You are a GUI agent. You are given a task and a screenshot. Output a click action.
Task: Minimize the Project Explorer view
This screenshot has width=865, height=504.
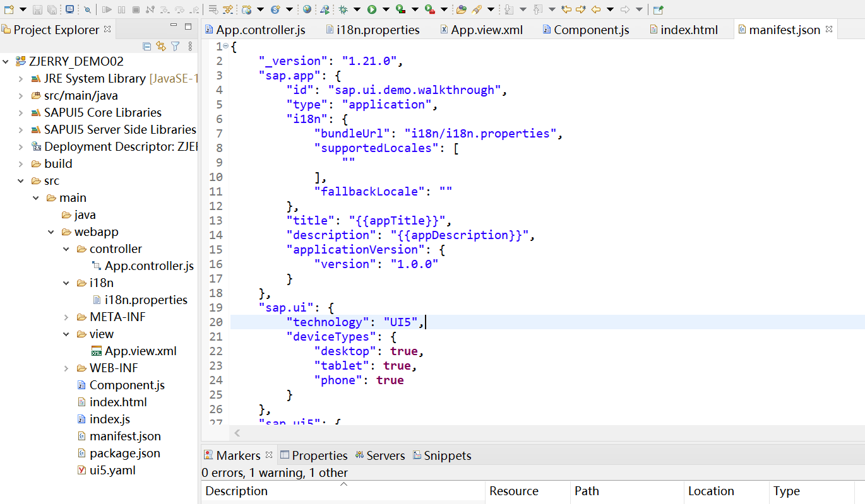pyautogui.click(x=173, y=26)
